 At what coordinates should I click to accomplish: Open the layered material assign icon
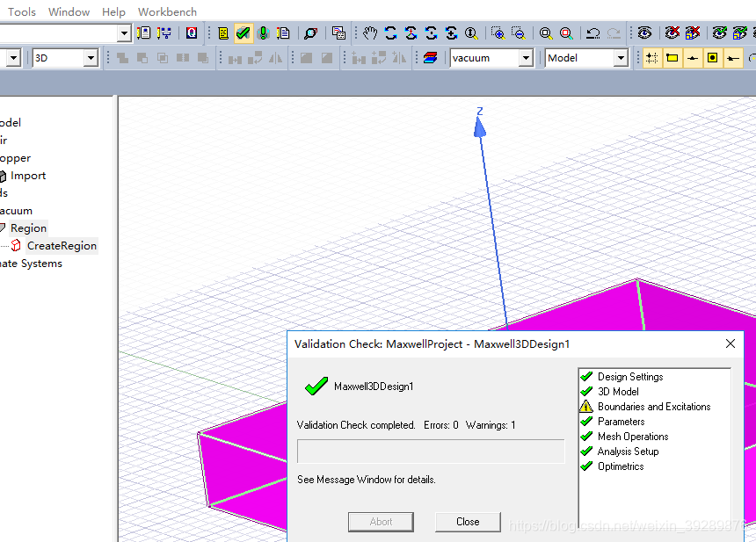pos(430,58)
